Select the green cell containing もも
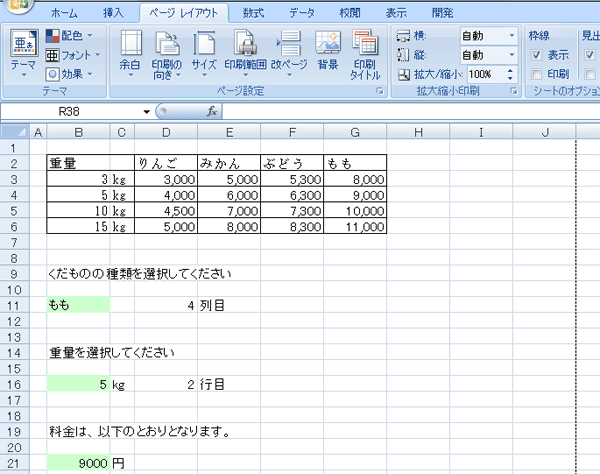 (78, 304)
